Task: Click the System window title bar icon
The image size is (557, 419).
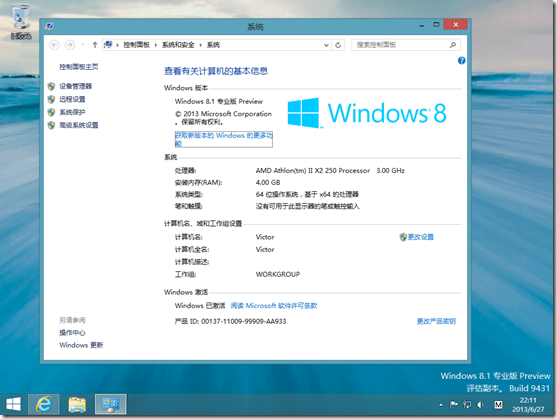Action: point(49,26)
